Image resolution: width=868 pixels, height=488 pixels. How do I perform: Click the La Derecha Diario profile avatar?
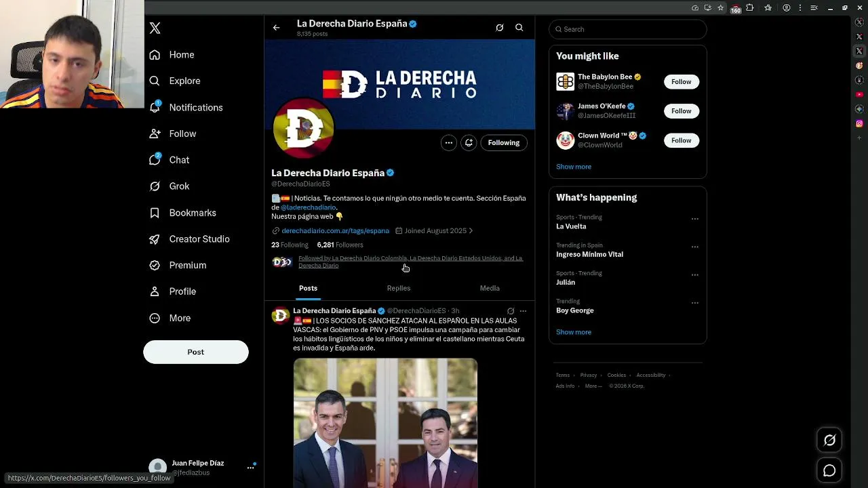(303, 128)
